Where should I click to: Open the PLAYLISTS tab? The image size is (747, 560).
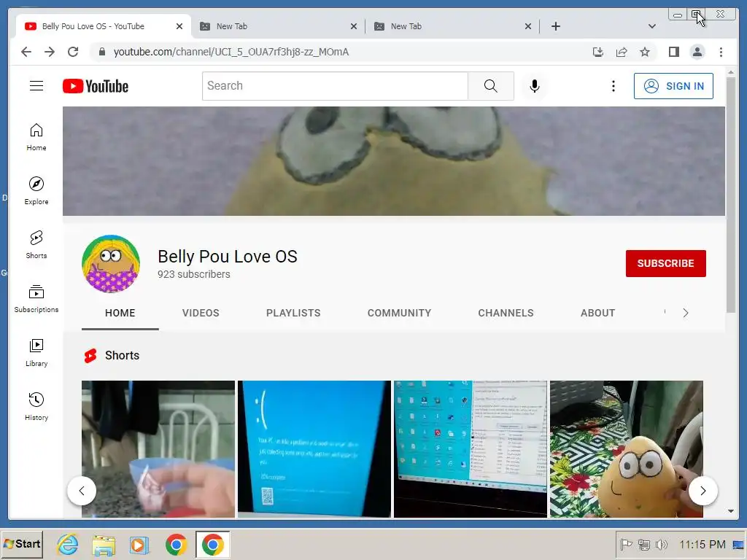click(293, 313)
